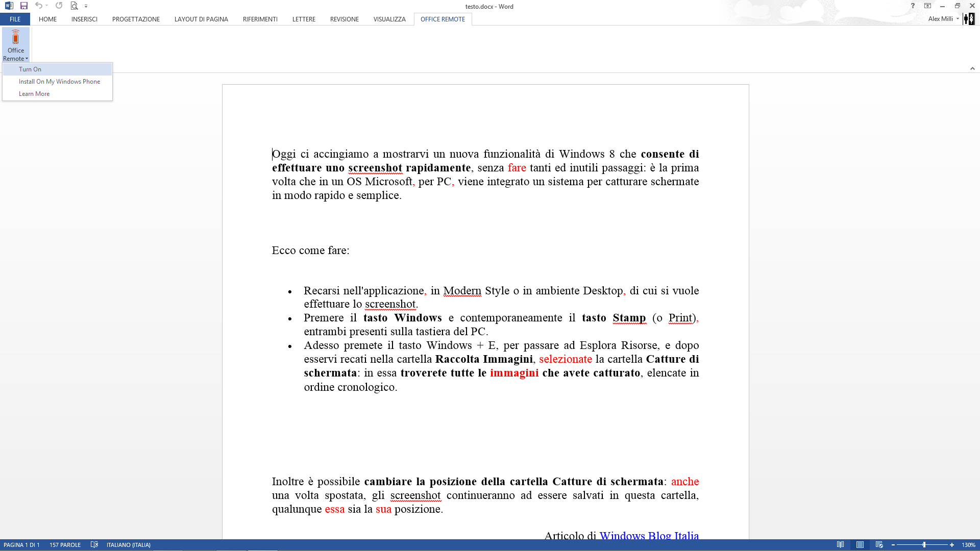
Task: Click the red word essa
Action: click(x=334, y=509)
